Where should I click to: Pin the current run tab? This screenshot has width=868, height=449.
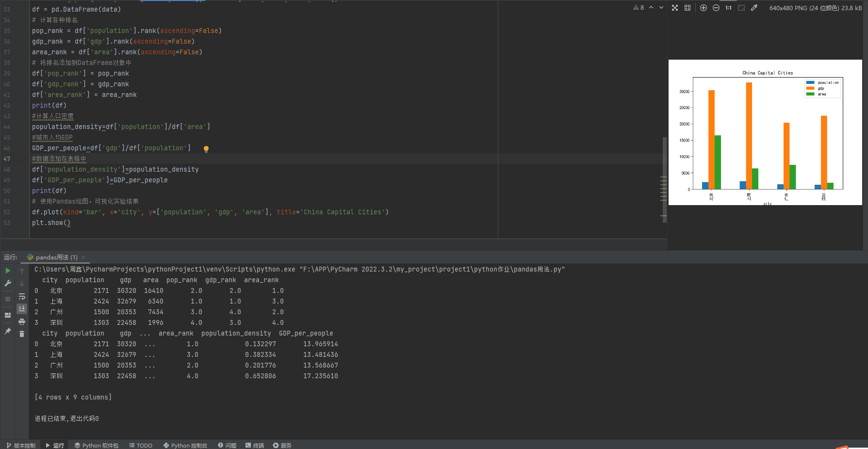tap(8, 331)
